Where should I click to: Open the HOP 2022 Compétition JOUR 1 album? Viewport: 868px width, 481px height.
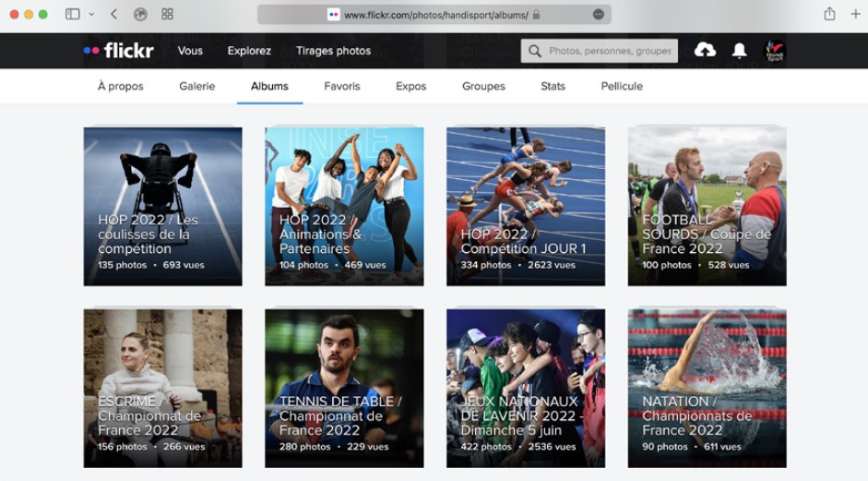(526, 206)
